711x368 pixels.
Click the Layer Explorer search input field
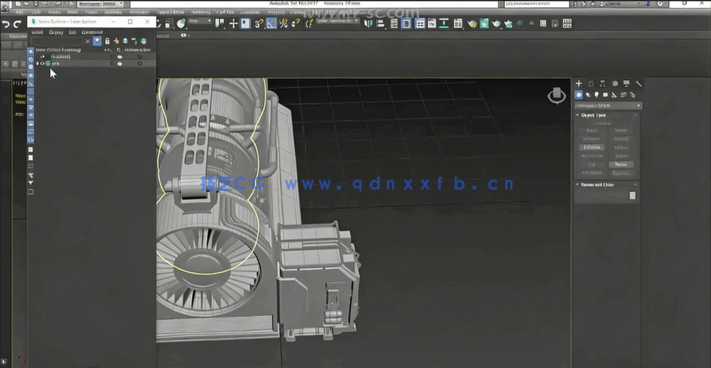tap(58, 41)
